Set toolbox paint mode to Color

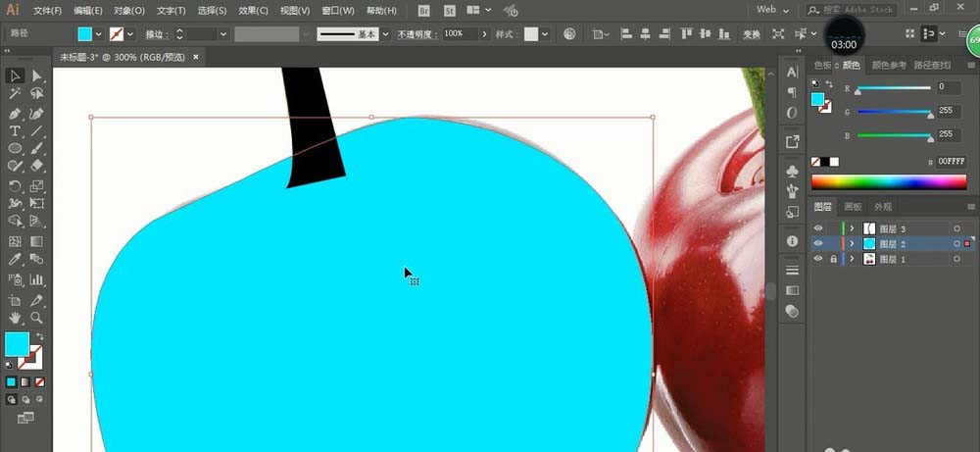(x=11, y=382)
